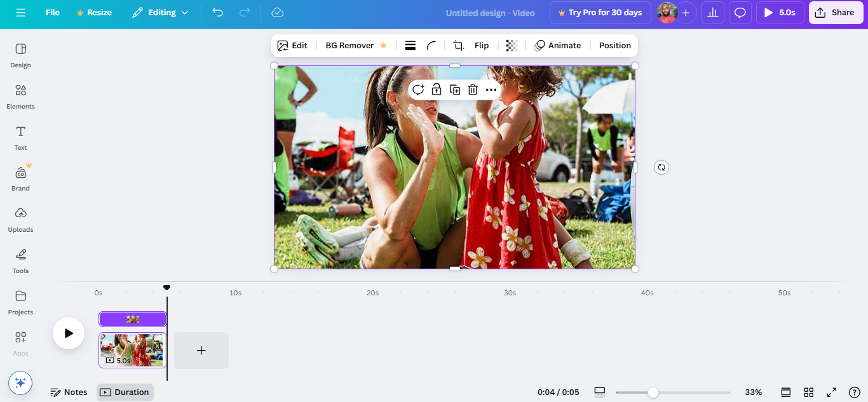Open more options for the selected image
868x402 pixels.
(x=491, y=90)
